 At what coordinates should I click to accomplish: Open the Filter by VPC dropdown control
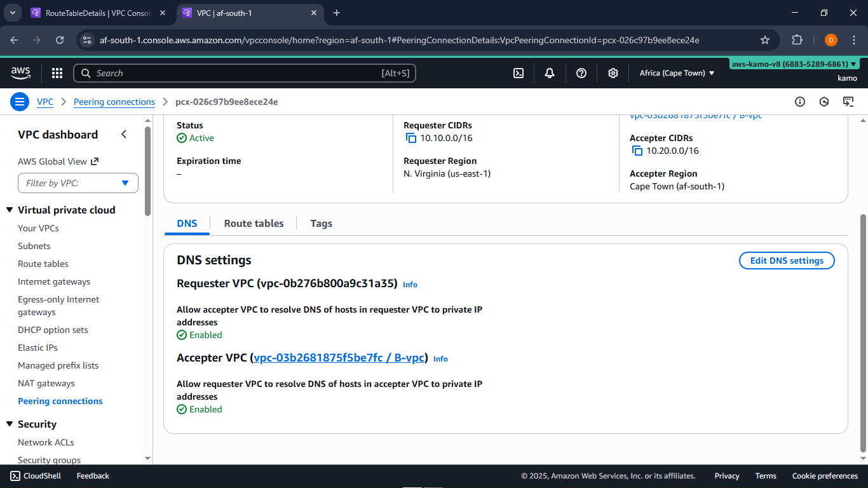78,183
